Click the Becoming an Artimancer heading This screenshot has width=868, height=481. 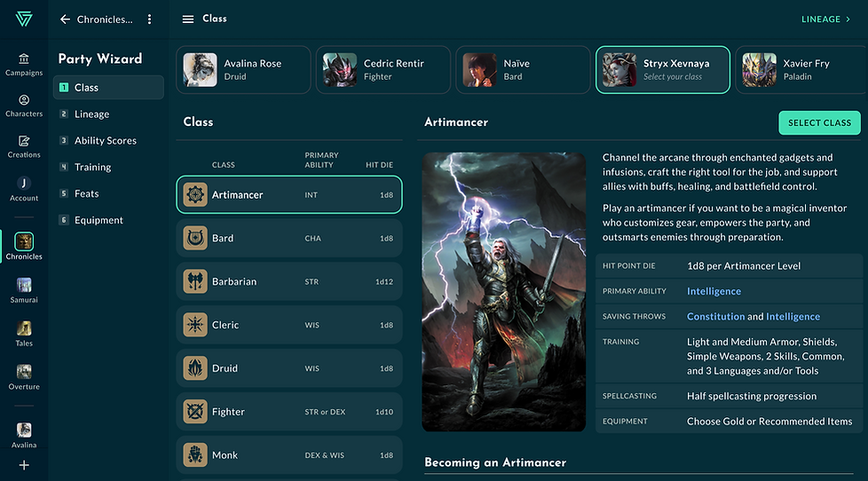click(x=495, y=462)
